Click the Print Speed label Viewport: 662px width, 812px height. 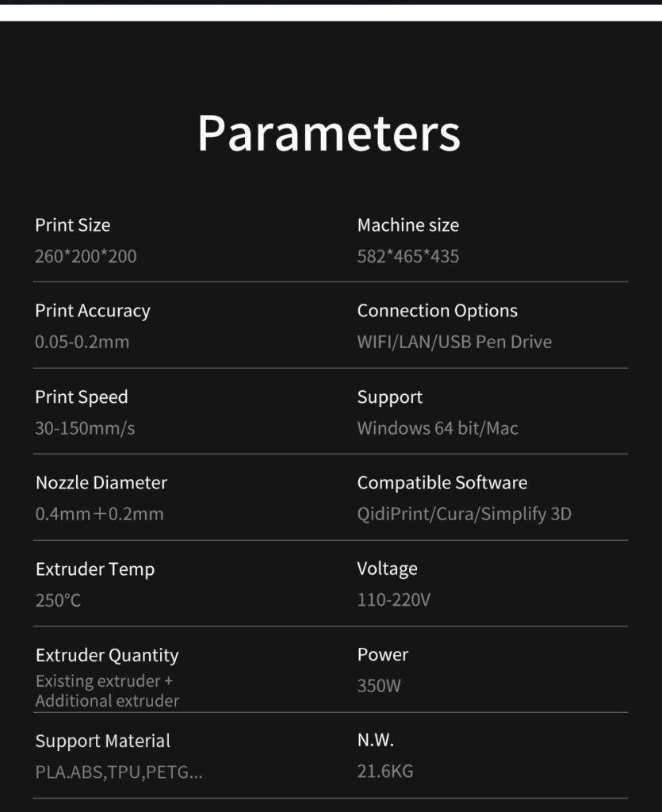tap(81, 397)
